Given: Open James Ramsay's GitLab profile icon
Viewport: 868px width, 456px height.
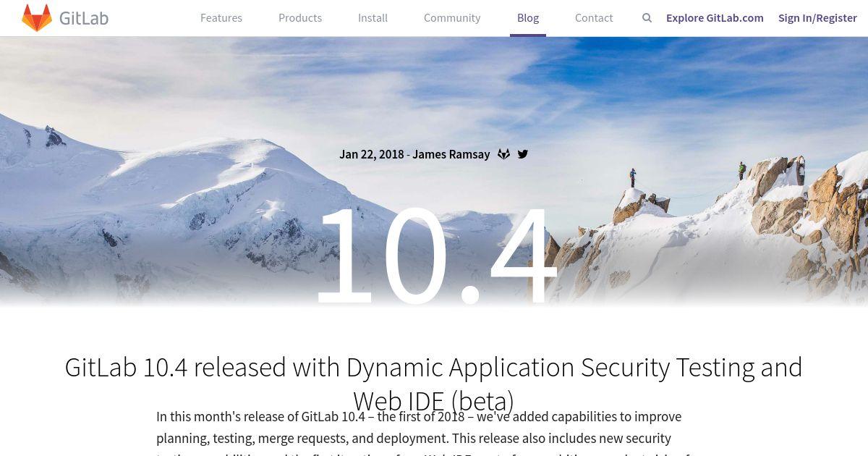Looking at the screenshot, I should (504, 154).
